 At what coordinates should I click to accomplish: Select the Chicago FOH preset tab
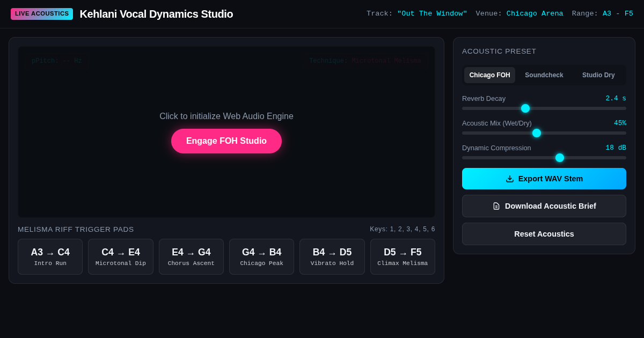[489, 75]
